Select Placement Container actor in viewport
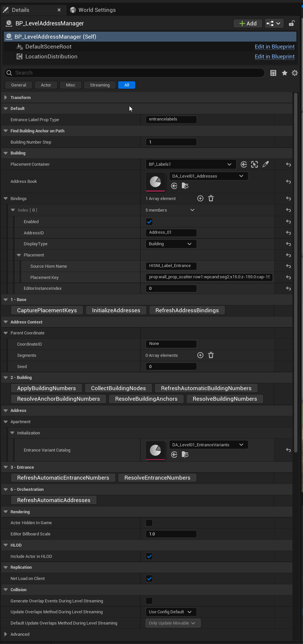Image resolution: width=303 pixels, height=644 pixels. [x=254, y=164]
